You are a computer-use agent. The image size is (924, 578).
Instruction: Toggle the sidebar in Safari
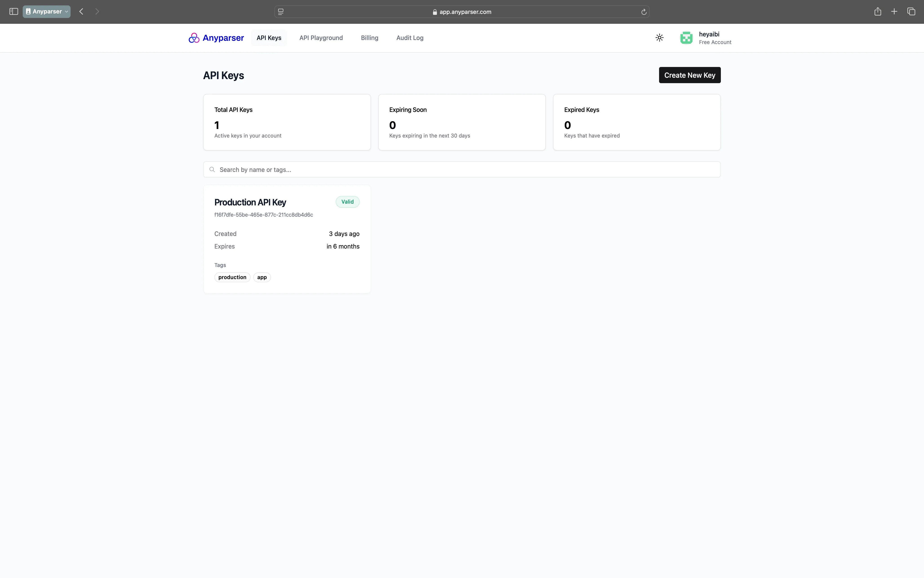pos(13,11)
